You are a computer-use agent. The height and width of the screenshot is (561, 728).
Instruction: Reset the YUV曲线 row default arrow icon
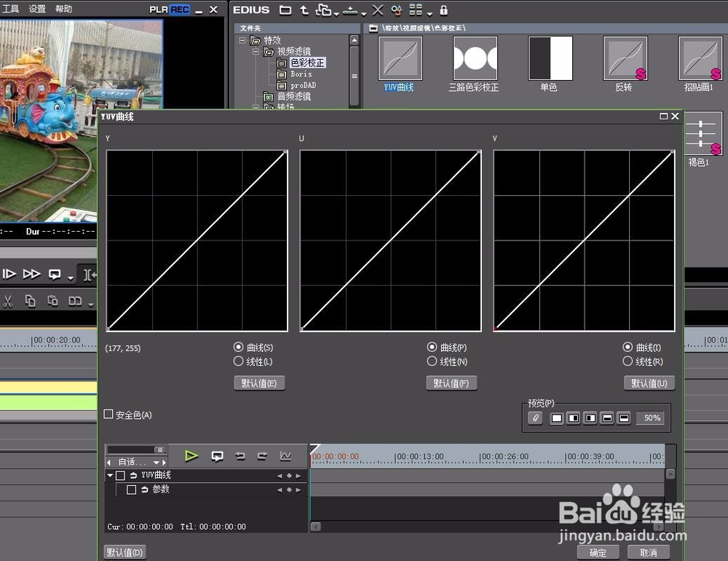(x=133, y=475)
